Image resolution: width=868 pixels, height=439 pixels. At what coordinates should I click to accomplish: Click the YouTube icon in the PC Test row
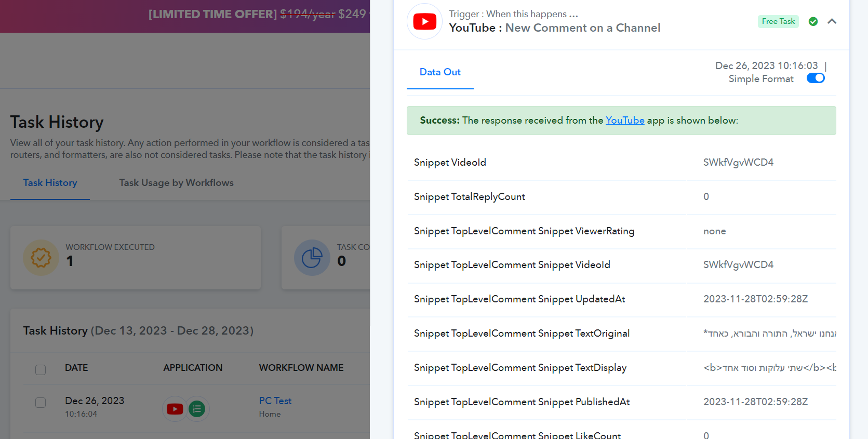click(175, 409)
